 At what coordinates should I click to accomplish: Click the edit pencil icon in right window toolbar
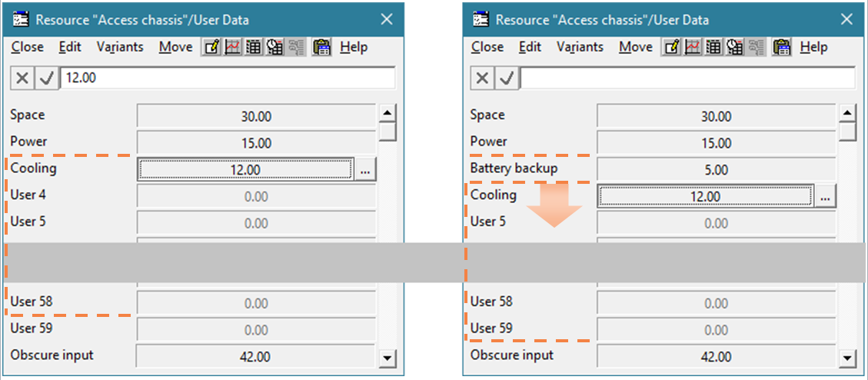point(671,47)
